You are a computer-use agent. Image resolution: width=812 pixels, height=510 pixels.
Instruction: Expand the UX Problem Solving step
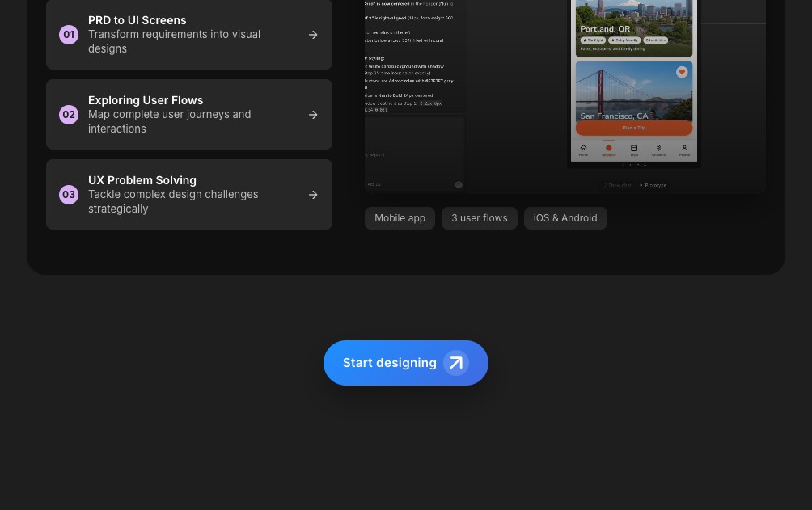(x=189, y=194)
